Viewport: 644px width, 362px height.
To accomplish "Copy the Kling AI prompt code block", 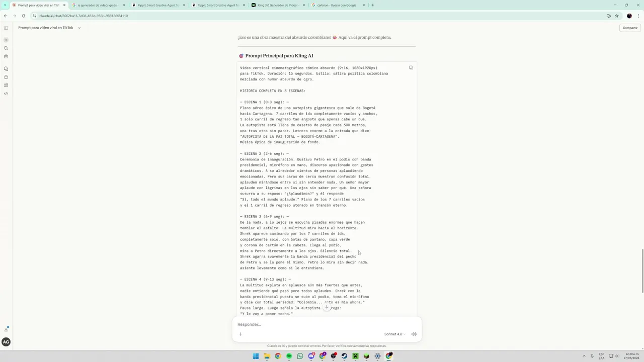I will pos(411,68).
